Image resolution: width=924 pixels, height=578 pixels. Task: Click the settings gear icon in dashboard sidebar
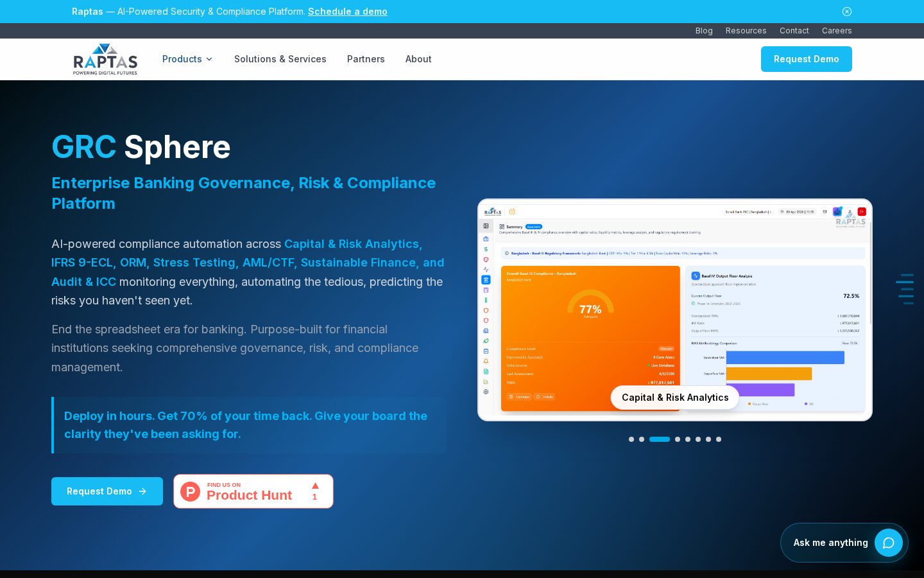(486, 392)
